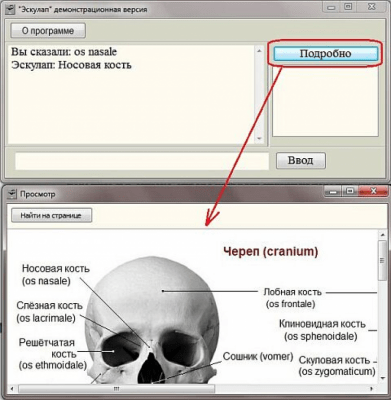Click the vertical scrollbar thumb in Просмотр
This screenshot has height=400, width=391.
(x=382, y=261)
